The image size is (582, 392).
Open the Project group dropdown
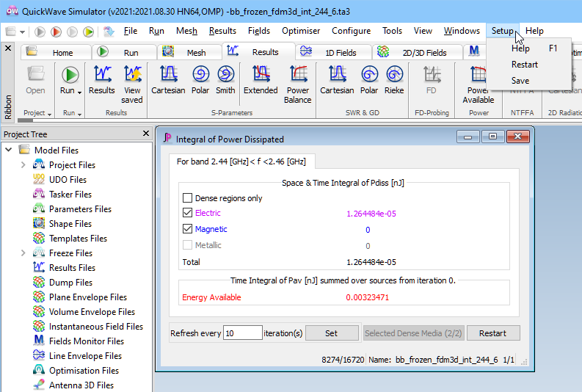[x=49, y=114]
